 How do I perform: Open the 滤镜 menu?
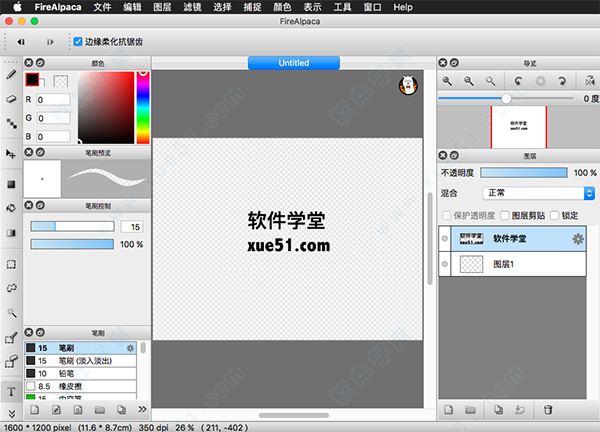coord(192,7)
